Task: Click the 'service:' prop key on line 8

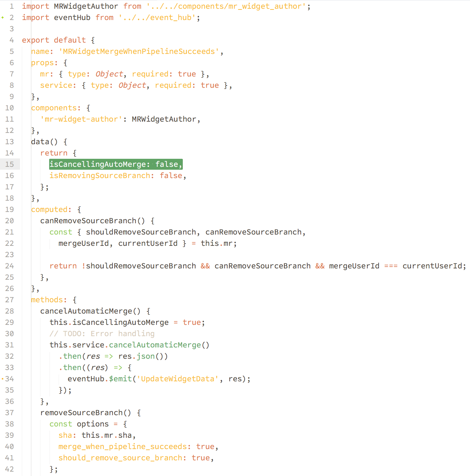Action: pyautogui.click(x=58, y=85)
